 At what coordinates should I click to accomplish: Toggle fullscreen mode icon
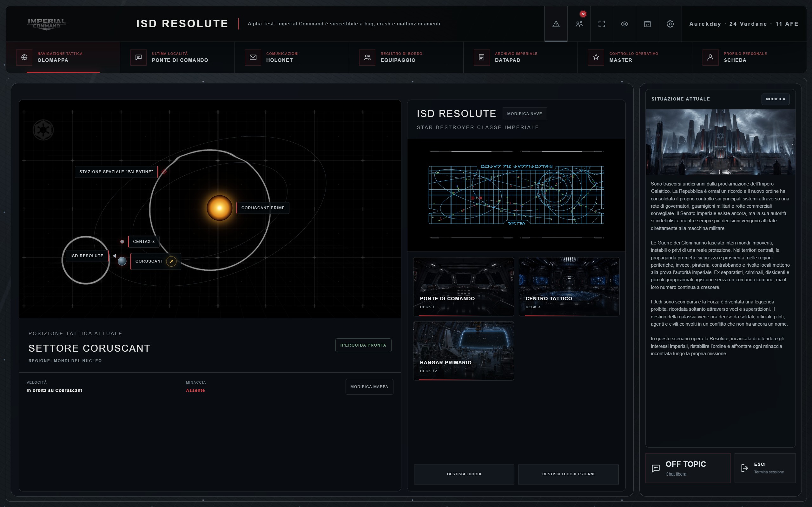click(x=602, y=24)
